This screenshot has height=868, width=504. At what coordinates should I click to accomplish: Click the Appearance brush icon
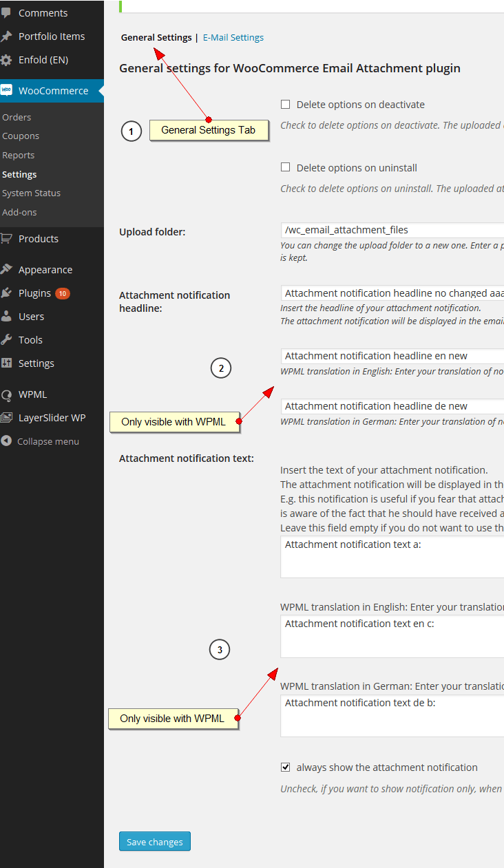point(6,270)
